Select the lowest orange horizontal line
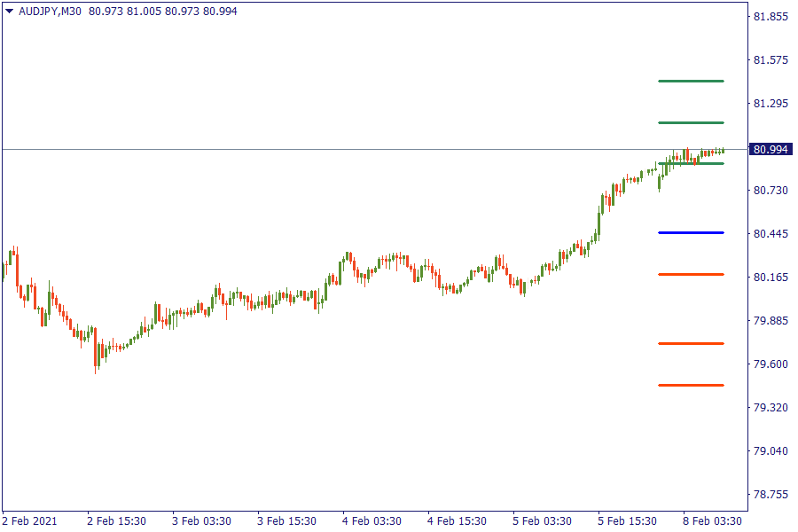This screenshot has width=798, height=532. (691, 385)
